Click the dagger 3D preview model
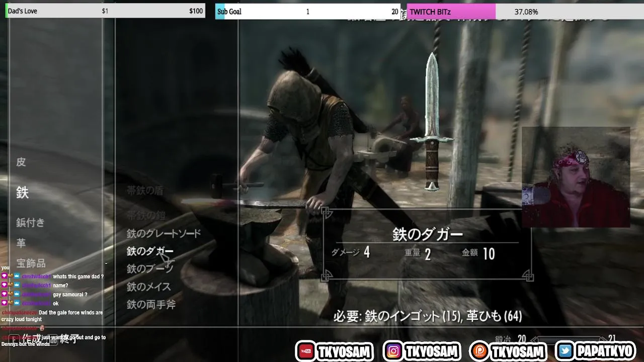Viewport: 644px width, 362px height. click(x=432, y=122)
